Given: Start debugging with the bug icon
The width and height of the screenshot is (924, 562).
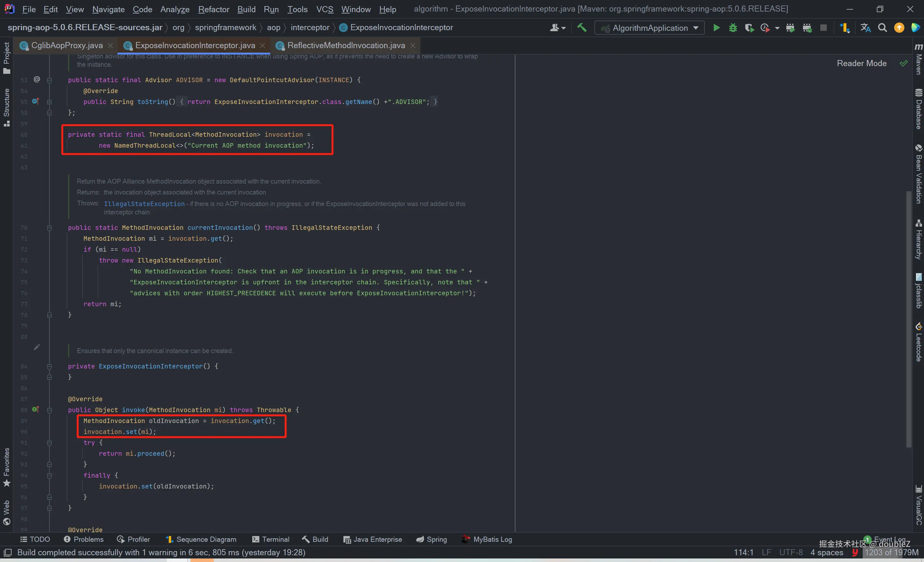Looking at the screenshot, I should tap(733, 28).
